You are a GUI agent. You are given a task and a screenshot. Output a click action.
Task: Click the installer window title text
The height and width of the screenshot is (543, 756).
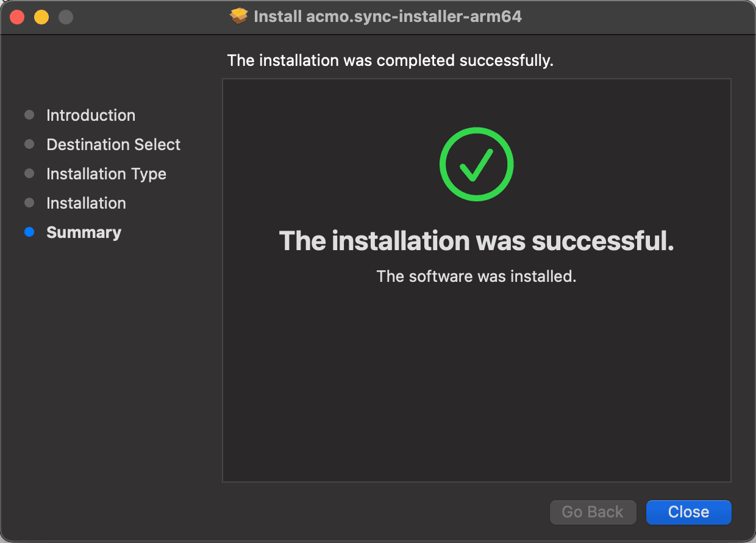[388, 16]
